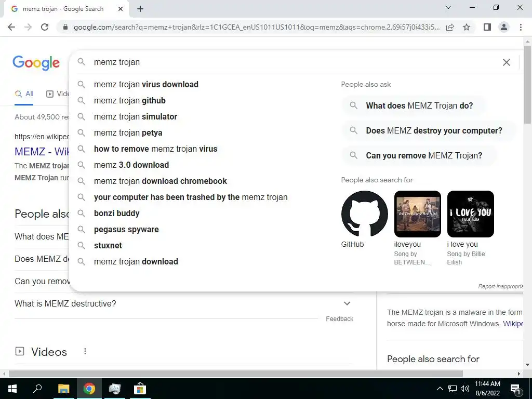Viewport: 532px width, 399px height.
Task: Open the Windows Start menu
Action: pos(12,389)
